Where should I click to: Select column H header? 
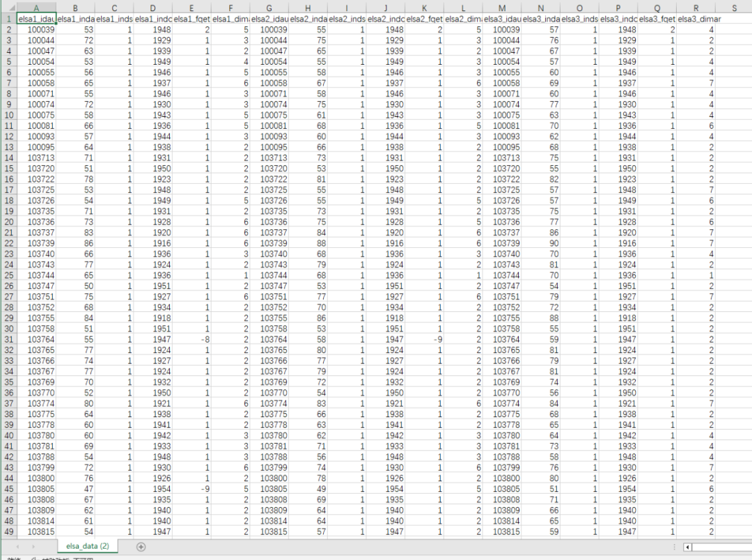308,8
